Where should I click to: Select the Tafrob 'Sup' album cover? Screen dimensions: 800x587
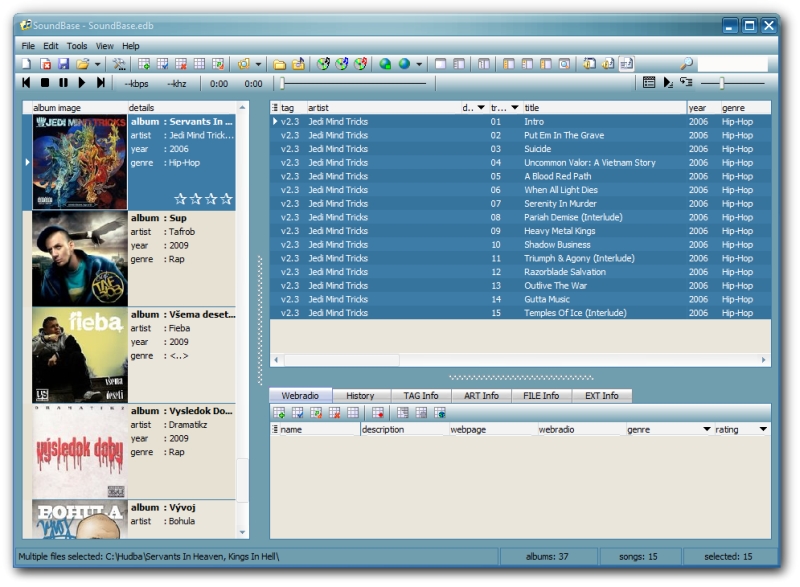point(80,259)
